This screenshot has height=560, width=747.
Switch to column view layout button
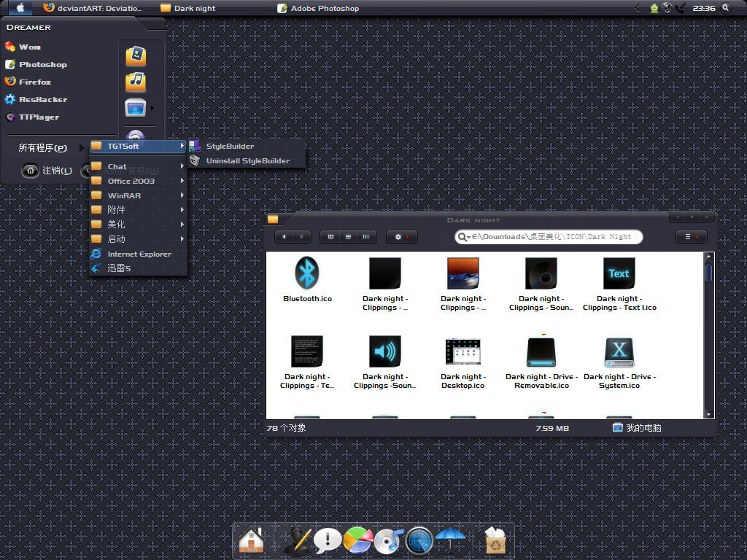pos(366,237)
